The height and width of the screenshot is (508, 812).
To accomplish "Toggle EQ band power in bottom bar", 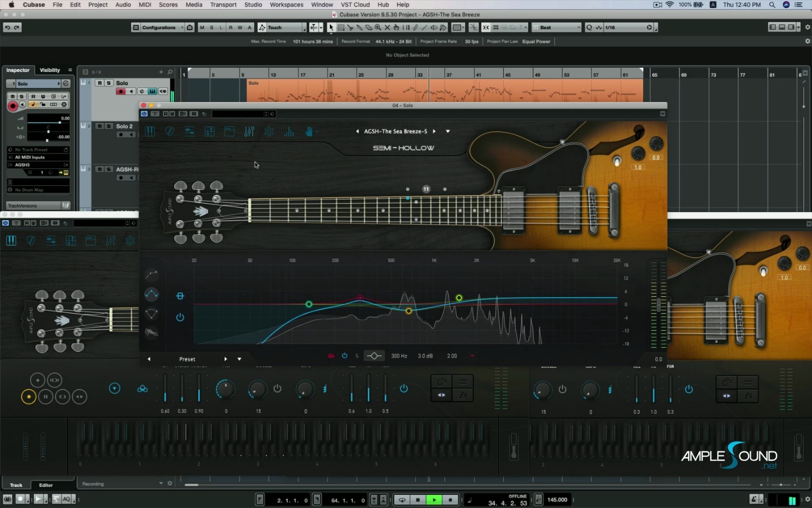I will 344,356.
